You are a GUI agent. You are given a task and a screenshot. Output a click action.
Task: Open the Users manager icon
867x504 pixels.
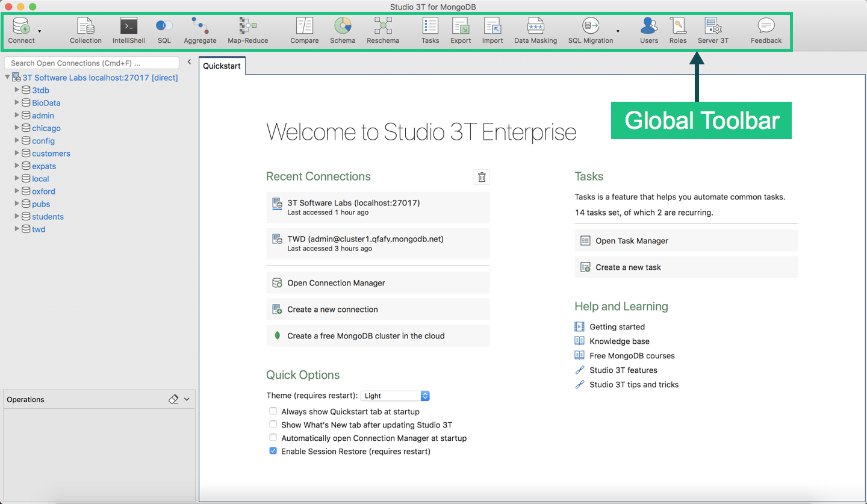(649, 27)
